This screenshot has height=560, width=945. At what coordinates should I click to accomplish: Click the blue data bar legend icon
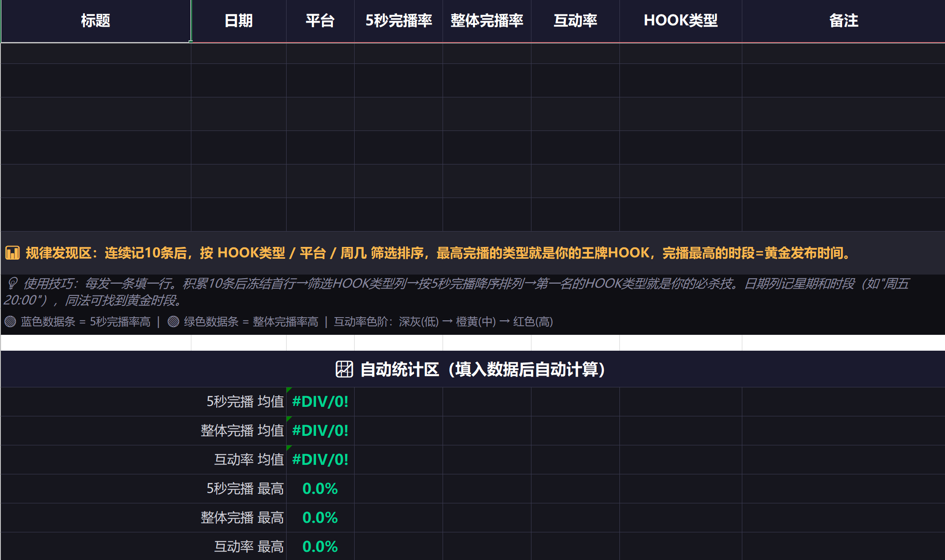click(x=10, y=322)
